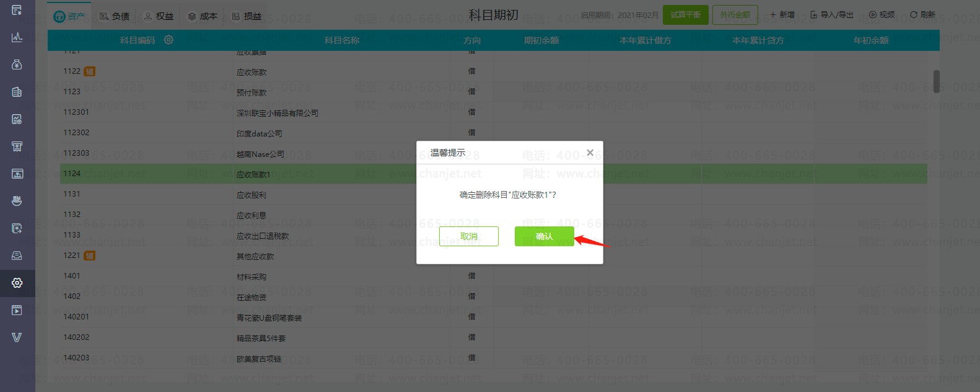980x392 pixels.
Task: Click the 确认 button in the dialog
Action: click(x=544, y=236)
